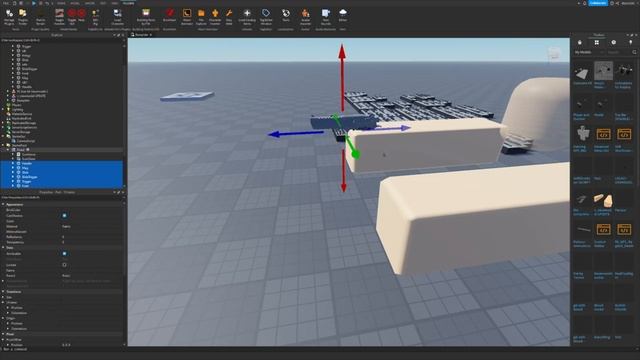Open the Toolbox Marketplace tab icon
640x360 pixels.
pyautogui.click(x=580, y=42)
